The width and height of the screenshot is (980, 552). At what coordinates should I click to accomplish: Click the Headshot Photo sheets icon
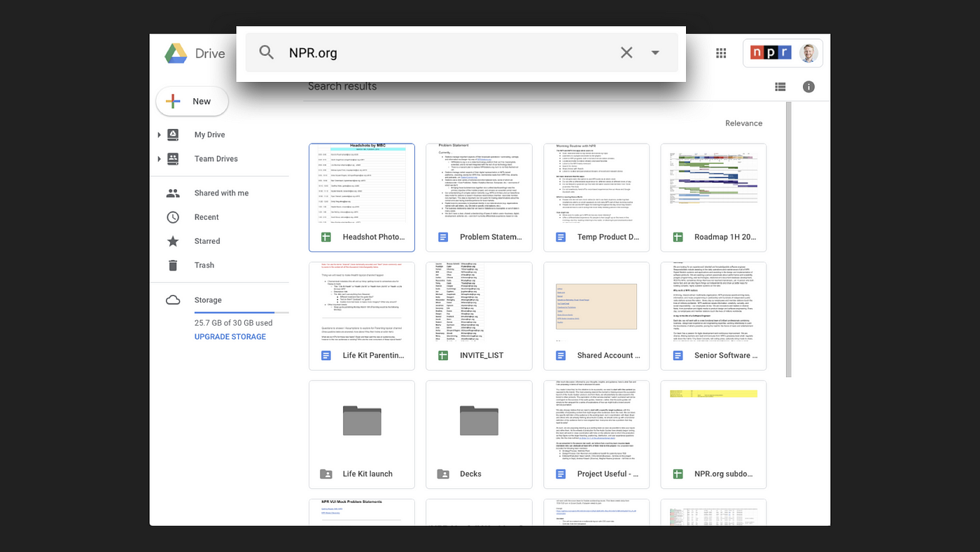point(325,237)
